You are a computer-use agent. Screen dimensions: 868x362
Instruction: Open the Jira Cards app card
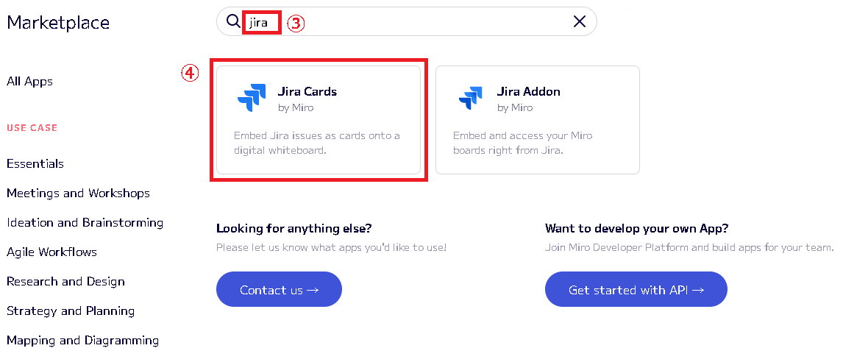click(319, 120)
